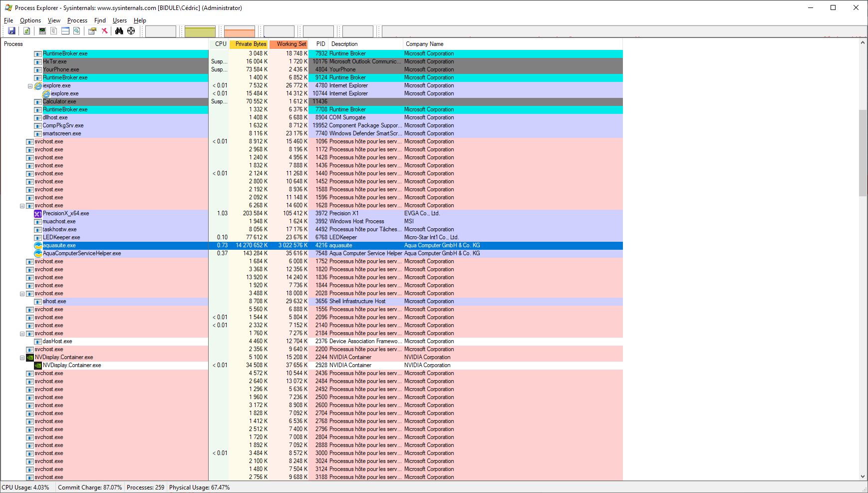Click the Properties toolbar icon
868x493 pixels.
click(x=92, y=31)
